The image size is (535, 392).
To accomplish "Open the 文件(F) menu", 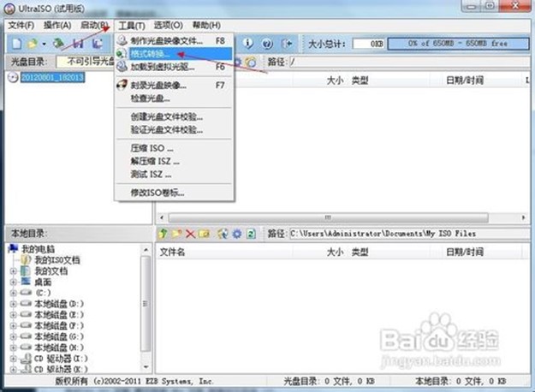I will 20,25.
